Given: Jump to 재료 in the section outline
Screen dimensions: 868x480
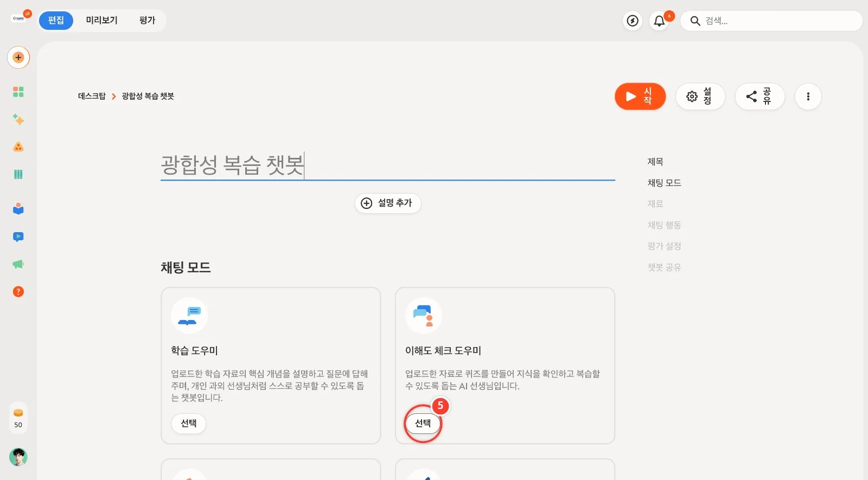Looking at the screenshot, I should pyautogui.click(x=655, y=204).
